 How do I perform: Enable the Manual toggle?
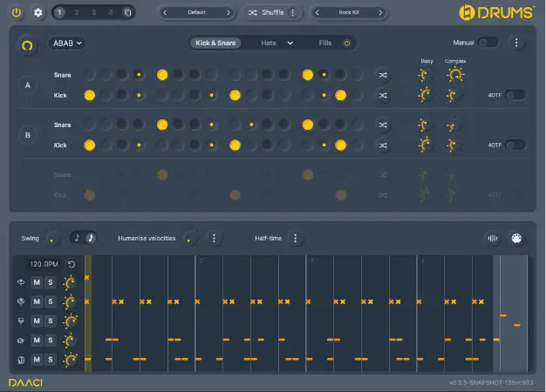tap(487, 43)
